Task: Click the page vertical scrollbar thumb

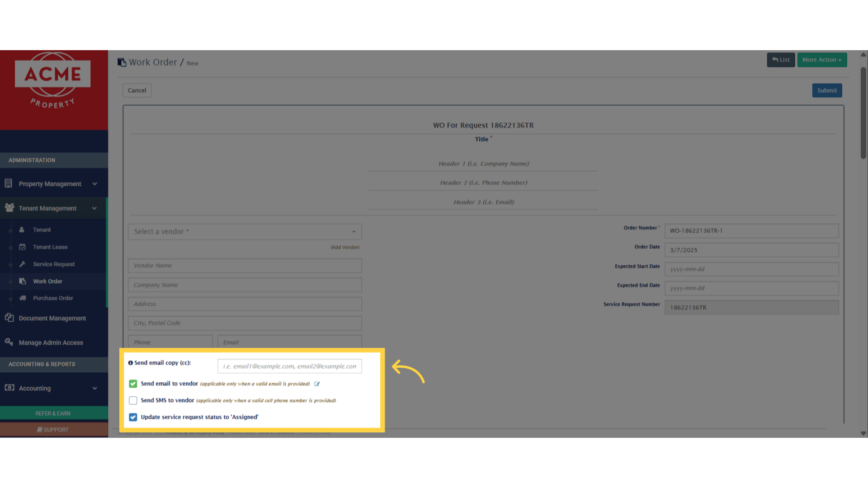Action: click(863, 113)
